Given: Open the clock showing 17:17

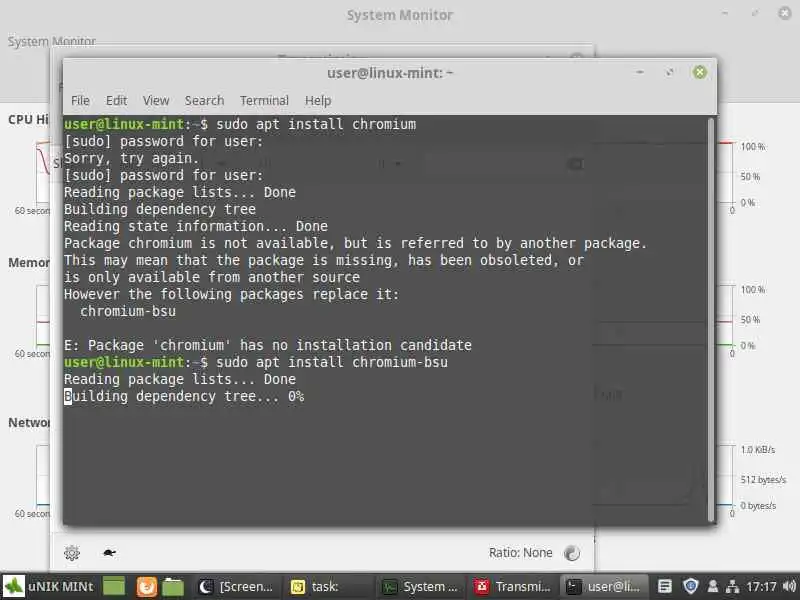Looking at the screenshot, I should (x=761, y=587).
